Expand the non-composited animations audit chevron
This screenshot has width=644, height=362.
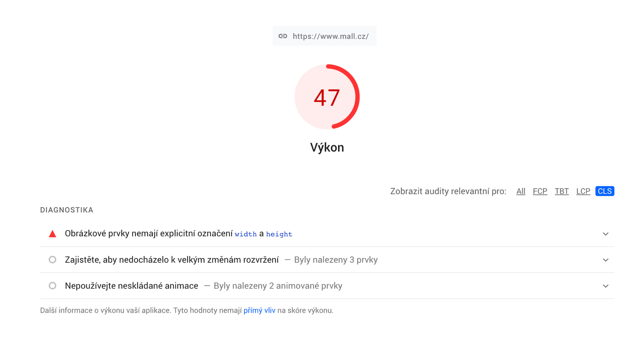pos(605,286)
